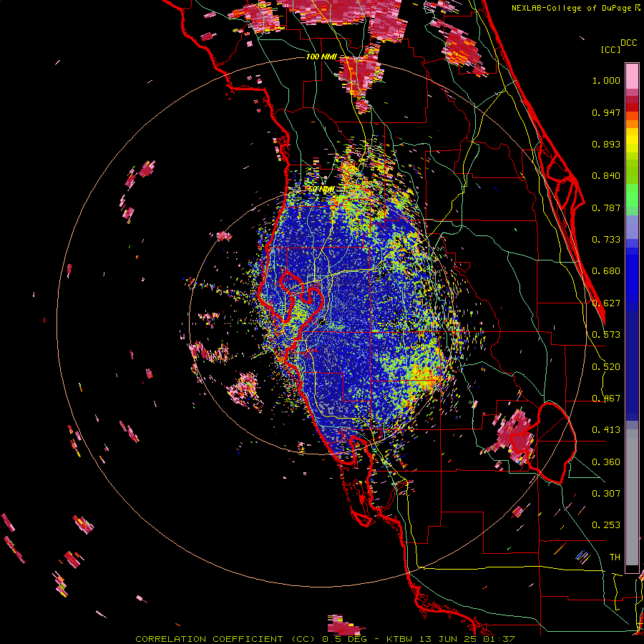644x644 pixels.
Task: Click the 50 NMI range ring label
Action: [321, 189]
